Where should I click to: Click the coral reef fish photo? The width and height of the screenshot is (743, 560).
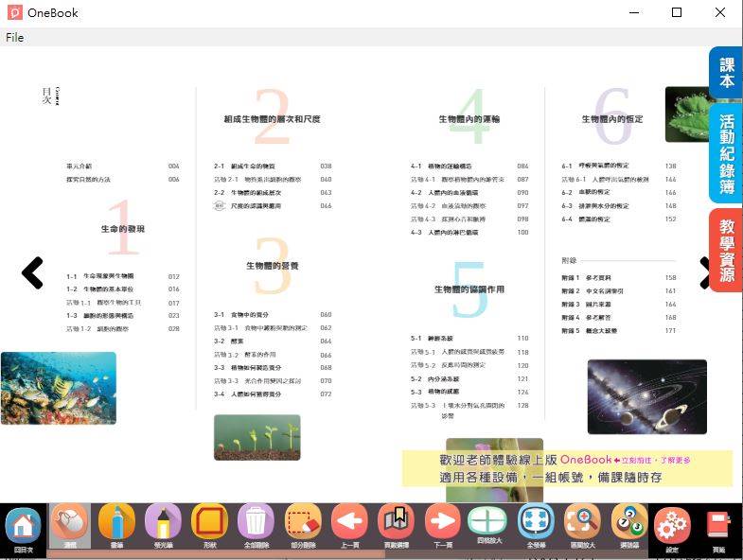click(x=59, y=389)
